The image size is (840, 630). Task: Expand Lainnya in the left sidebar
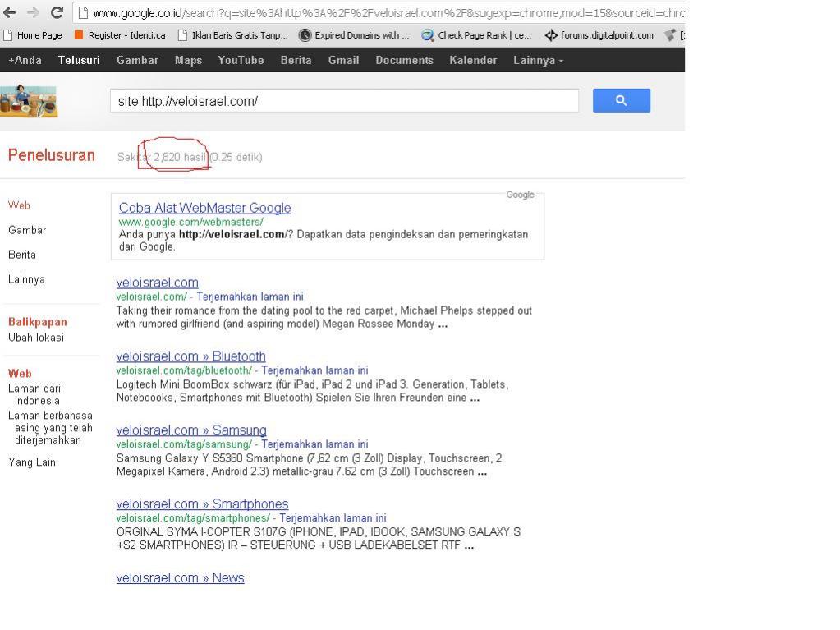point(27,279)
